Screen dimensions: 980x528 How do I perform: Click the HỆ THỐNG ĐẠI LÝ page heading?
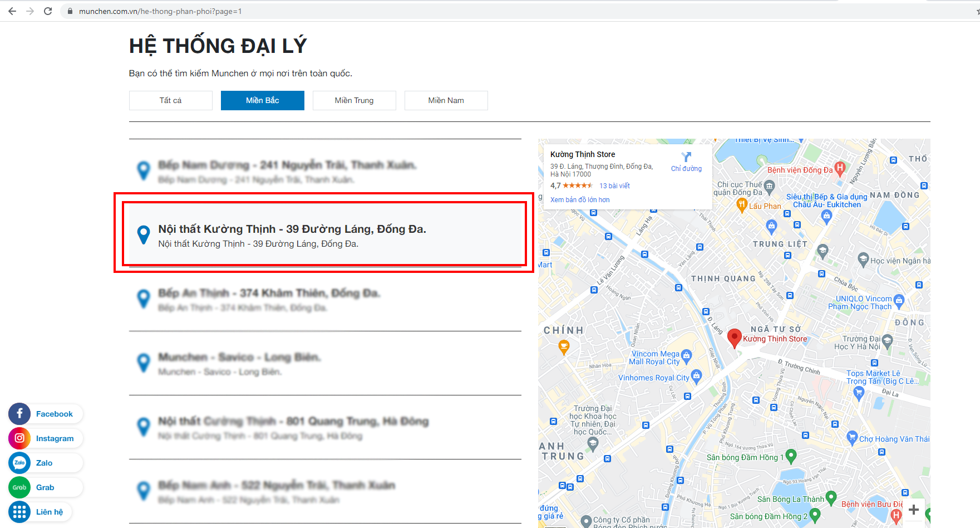point(218,45)
